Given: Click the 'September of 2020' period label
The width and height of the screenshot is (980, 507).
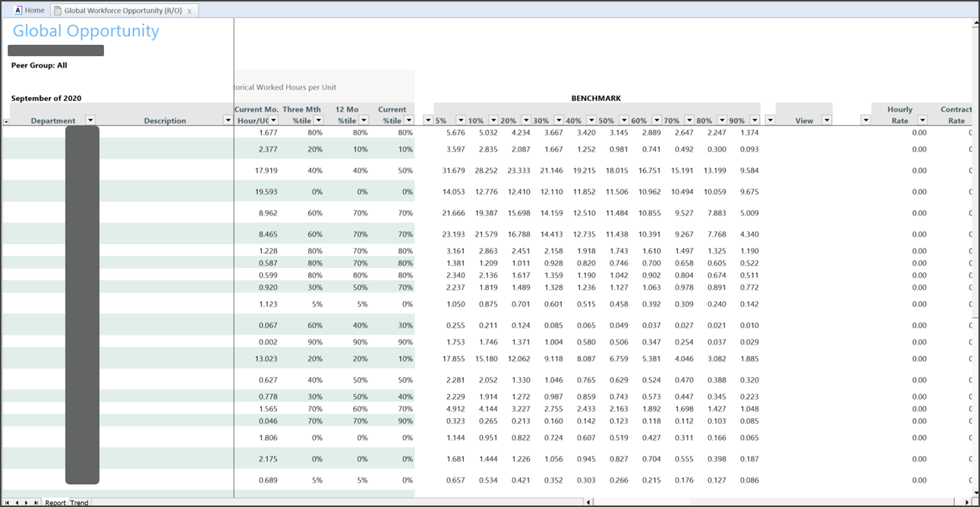Looking at the screenshot, I should (x=46, y=99).
